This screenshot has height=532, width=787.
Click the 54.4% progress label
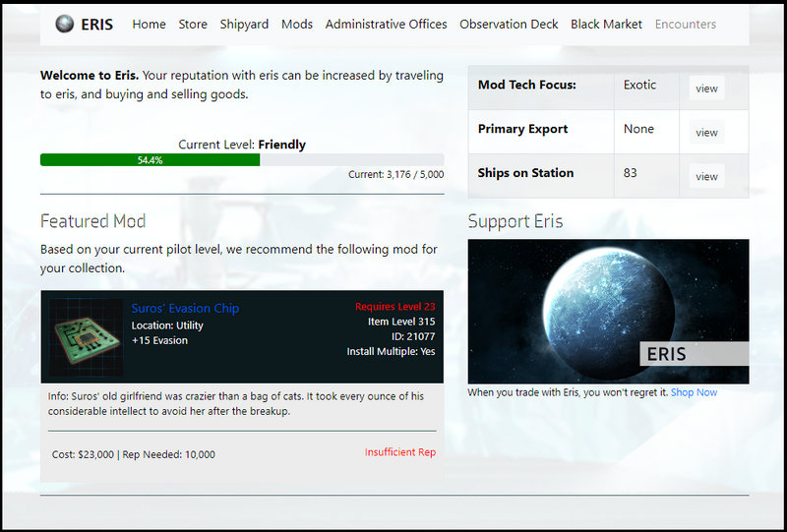151,160
